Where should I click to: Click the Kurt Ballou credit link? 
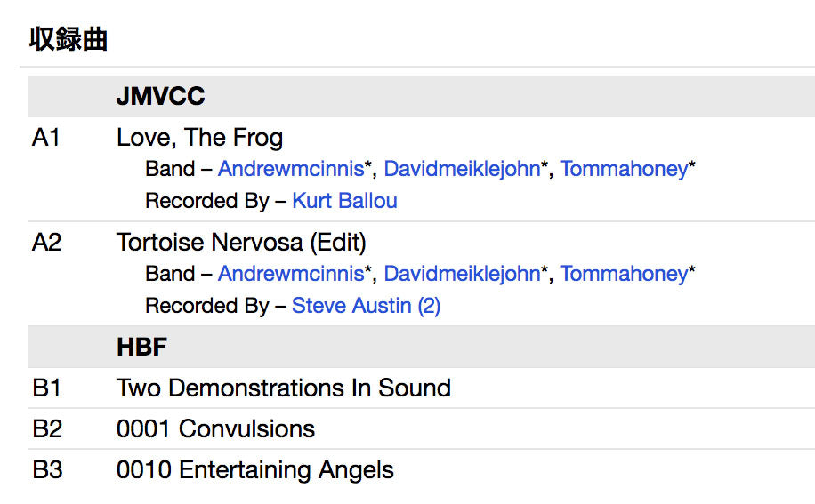coord(344,201)
